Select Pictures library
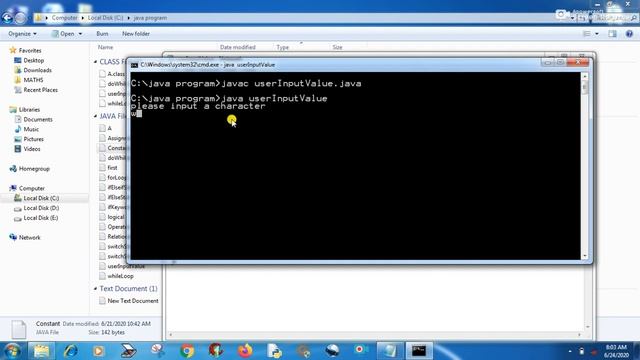Screen dimensions: 640x360 coord(33,139)
